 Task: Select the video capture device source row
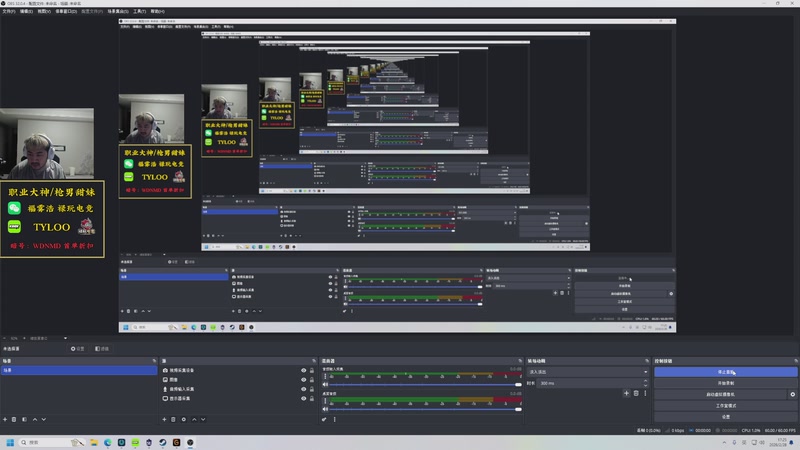(x=238, y=370)
